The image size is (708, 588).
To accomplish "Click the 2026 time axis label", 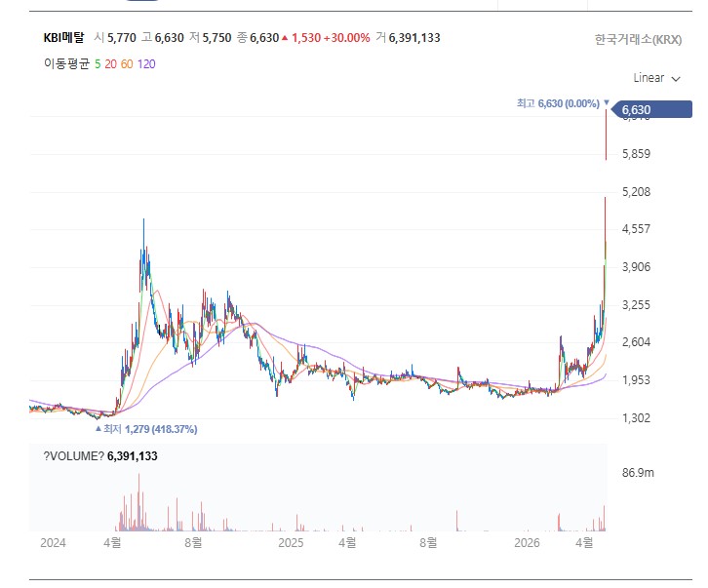I will (527, 542).
